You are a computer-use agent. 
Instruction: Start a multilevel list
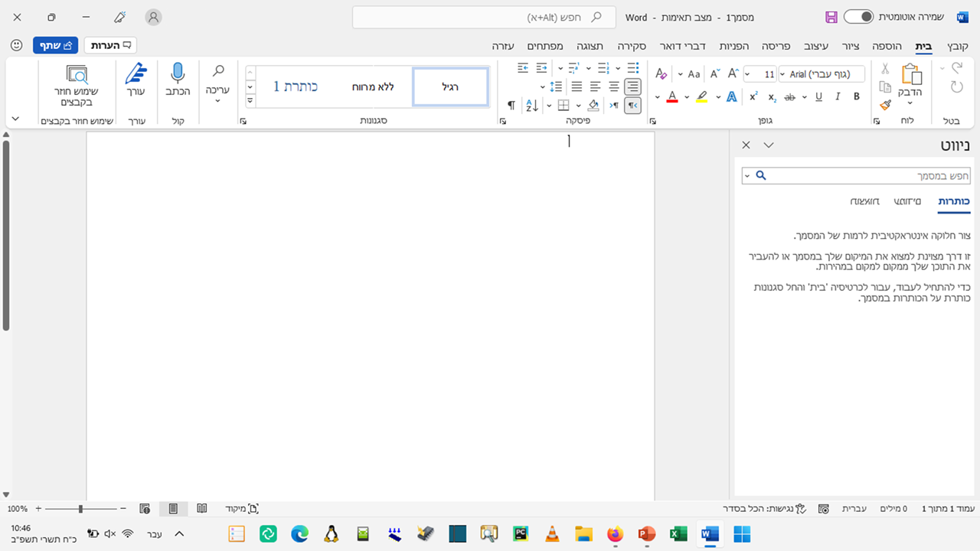[x=573, y=68]
